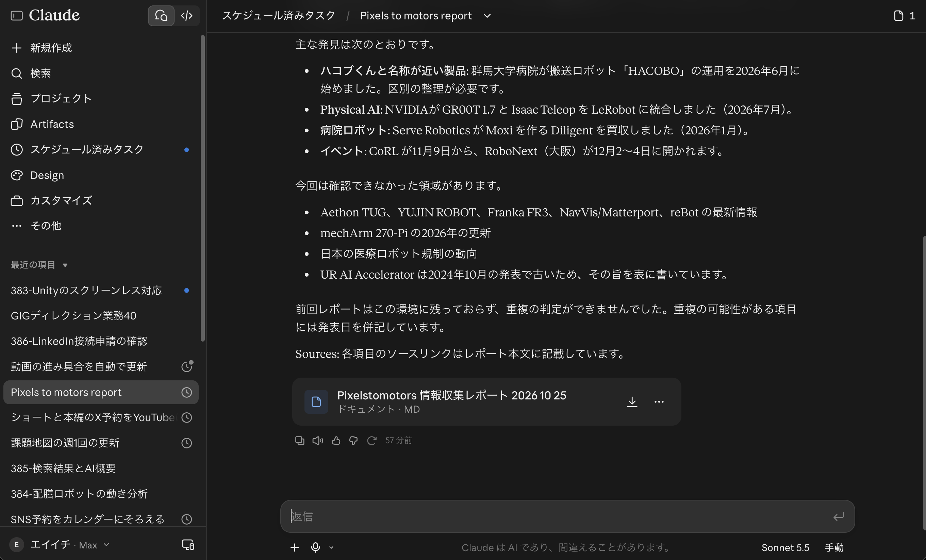The width and height of the screenshot is (926, 560).
Task: Open Artifacts in the sidebar
Action: coord(101,124)
